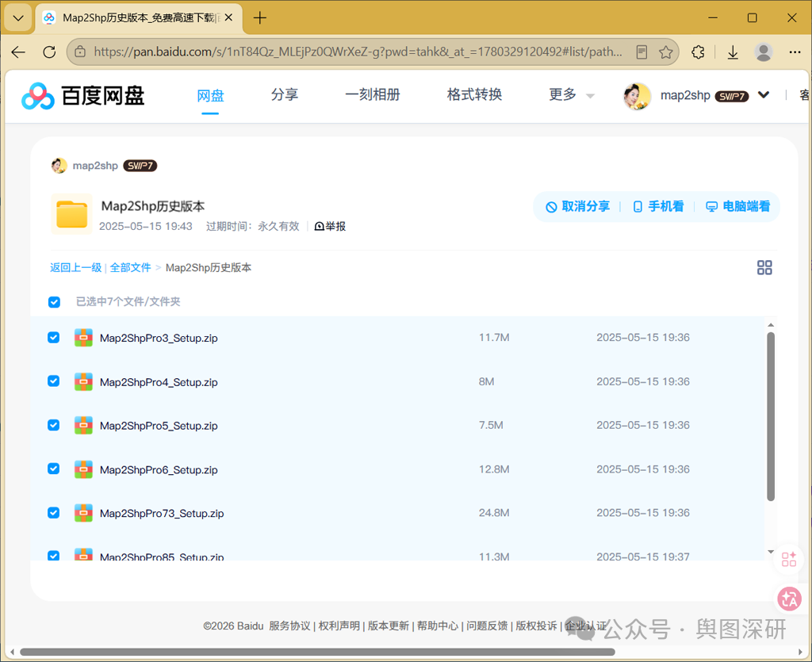Open the browser tab list chevron
This screenshot has width=812, height=662.
click(18, 18)
